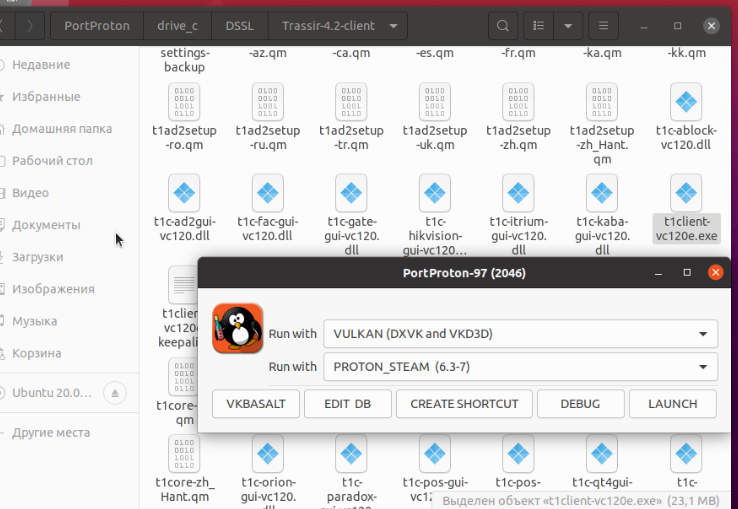The image size is (738, 509).
Task: Open Избранные in the sidebar
Action: click(46, 97)
